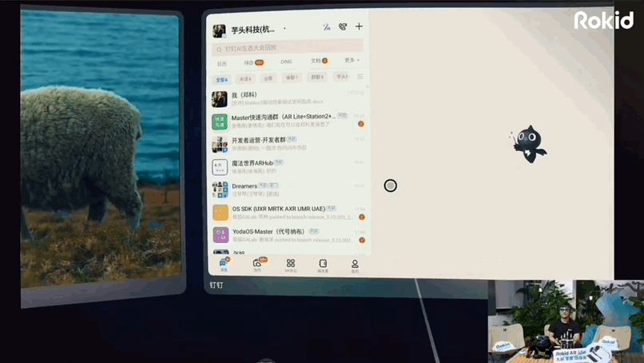Select the 未读 6 unread filter chip

pos(245,78)
